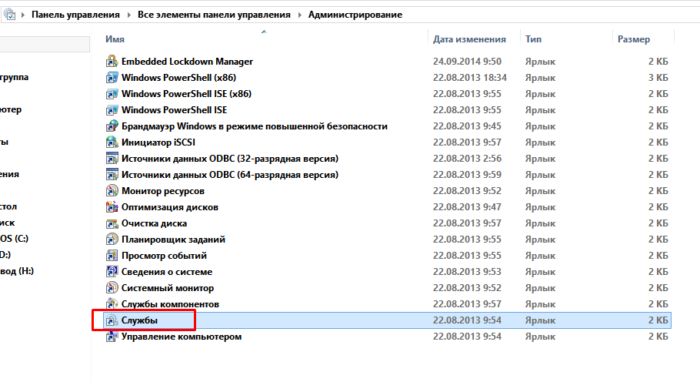Screen dimensions: 700x382
Task: Expand the chevron before Администрирование
Action: 299,15
